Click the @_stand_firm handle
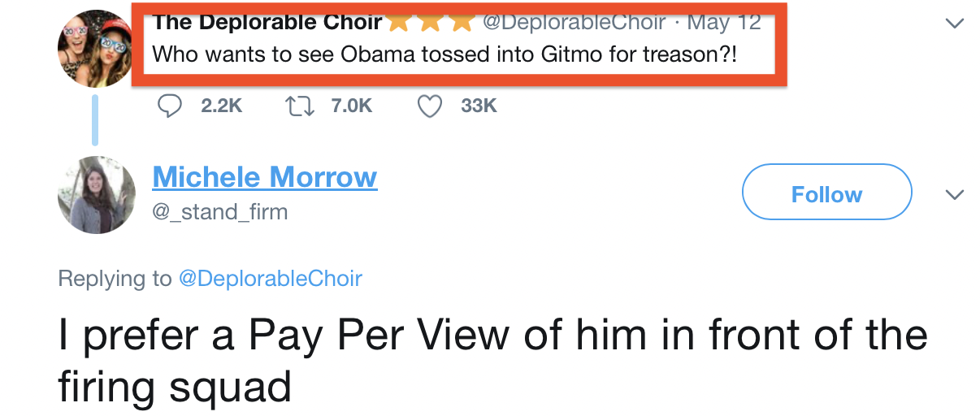980x416 pixels. 219,213
